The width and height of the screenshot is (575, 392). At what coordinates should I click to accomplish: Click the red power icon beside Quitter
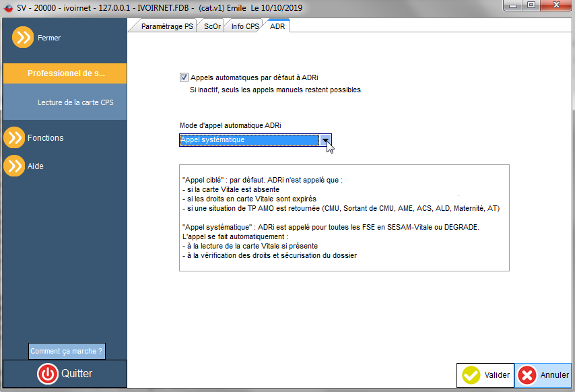tap(48, 374)
